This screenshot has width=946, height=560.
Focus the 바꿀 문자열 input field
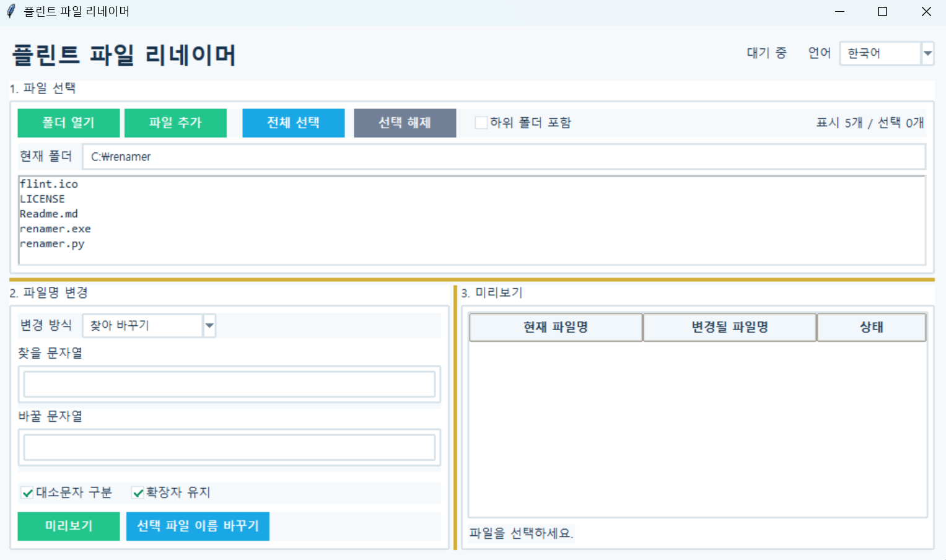tap(229, 447)
